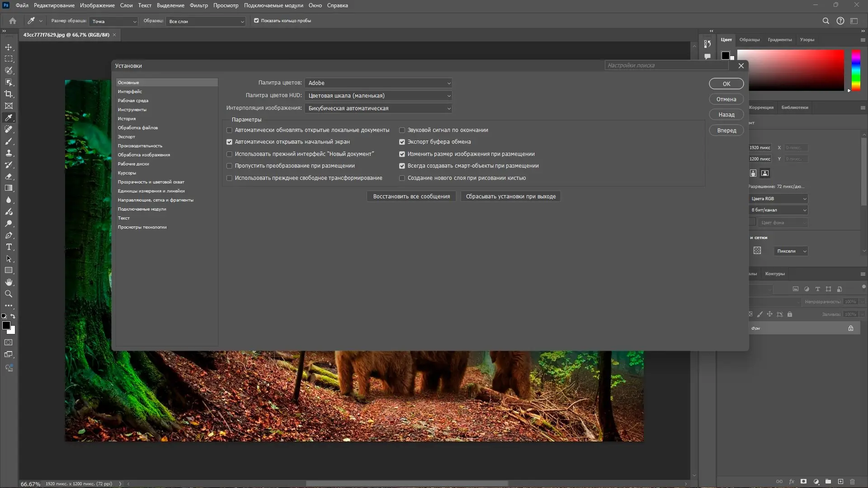Open the 'Палитра цветов' Adobe dropdown
Image resolution: width=868 pixels, height=488 pixels.
pyautogui.click(x=378, y=83)
